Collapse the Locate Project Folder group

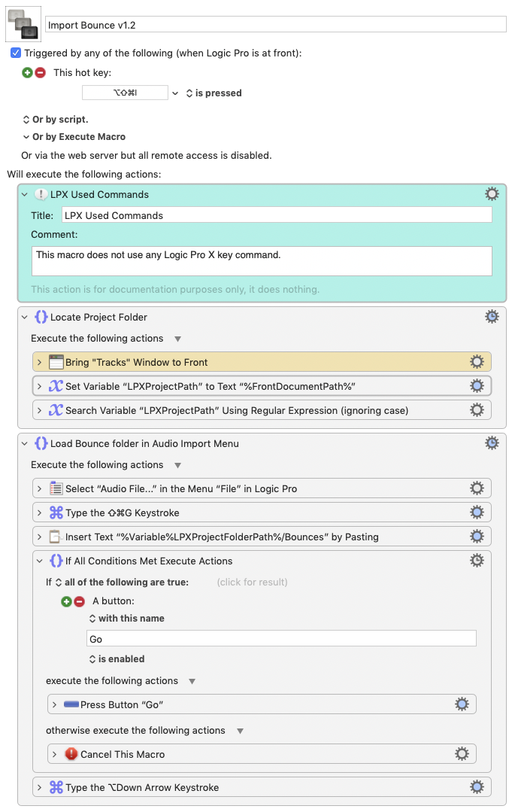click(24, 317)
